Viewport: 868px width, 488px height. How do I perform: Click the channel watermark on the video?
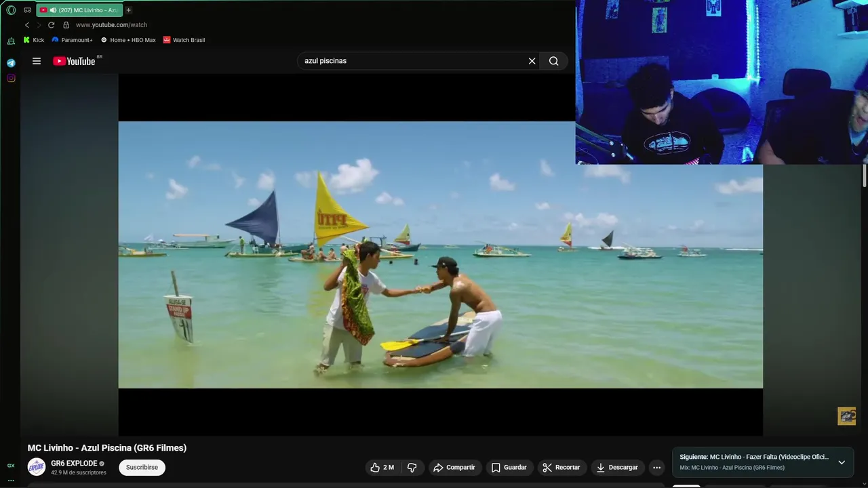pos(846,416)
